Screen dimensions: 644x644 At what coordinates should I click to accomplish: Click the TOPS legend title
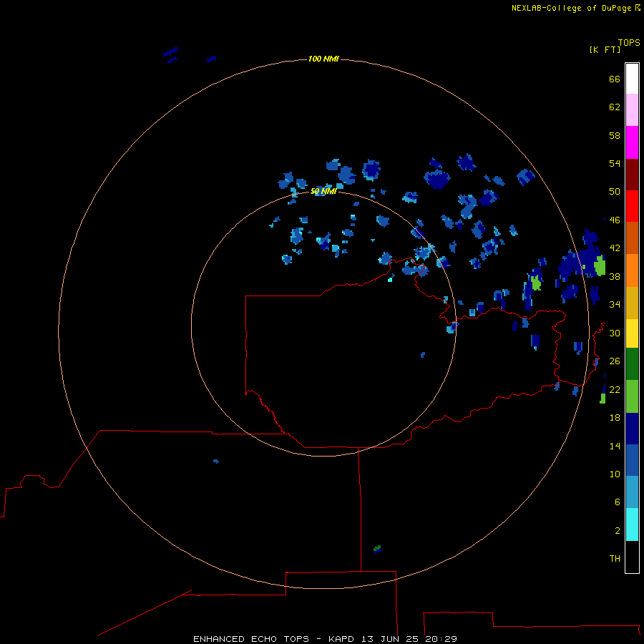point(629,42)
